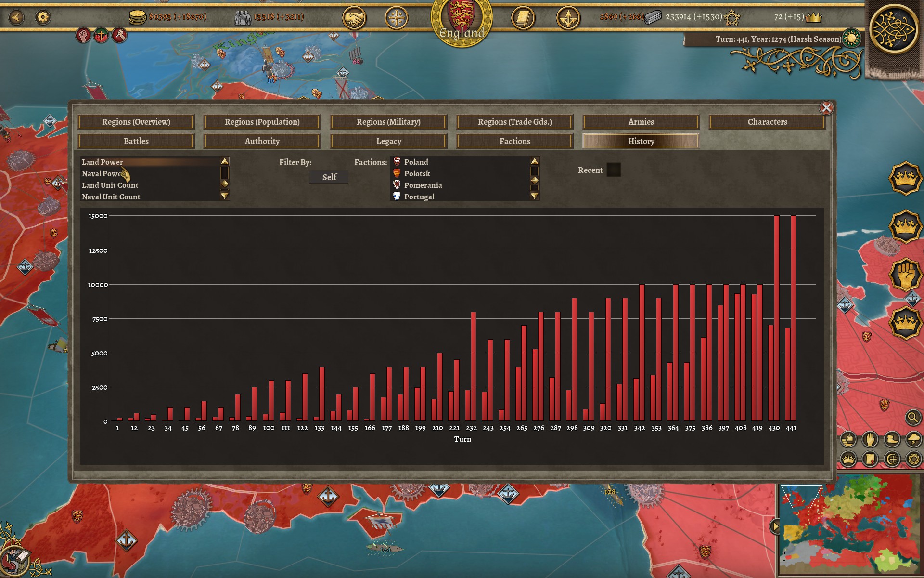Viewport: 924px width, 578px height.
Task: Toggle the small crown overlay icon in the bottom grid
Action: (848, 459)
